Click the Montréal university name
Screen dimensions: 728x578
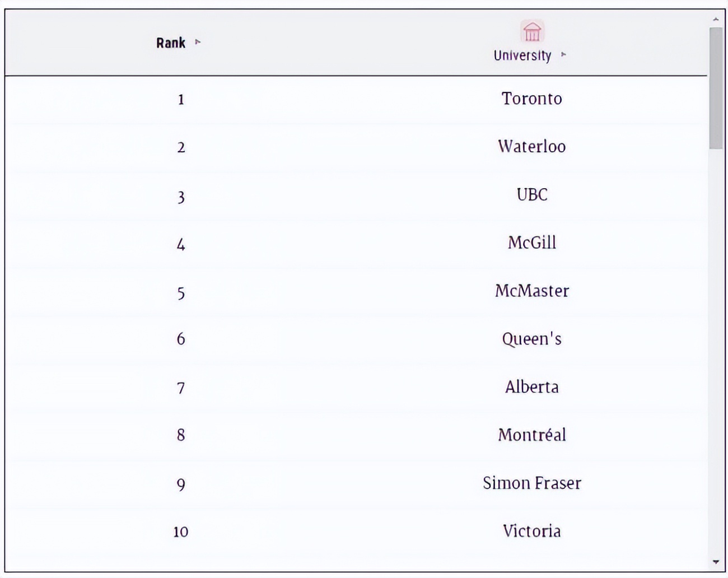coord(531,435)
